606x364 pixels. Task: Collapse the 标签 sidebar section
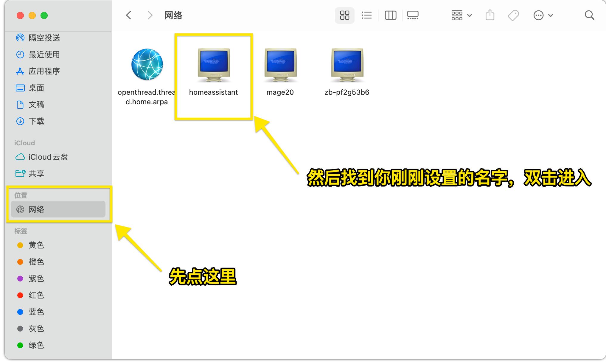(21, 231)
